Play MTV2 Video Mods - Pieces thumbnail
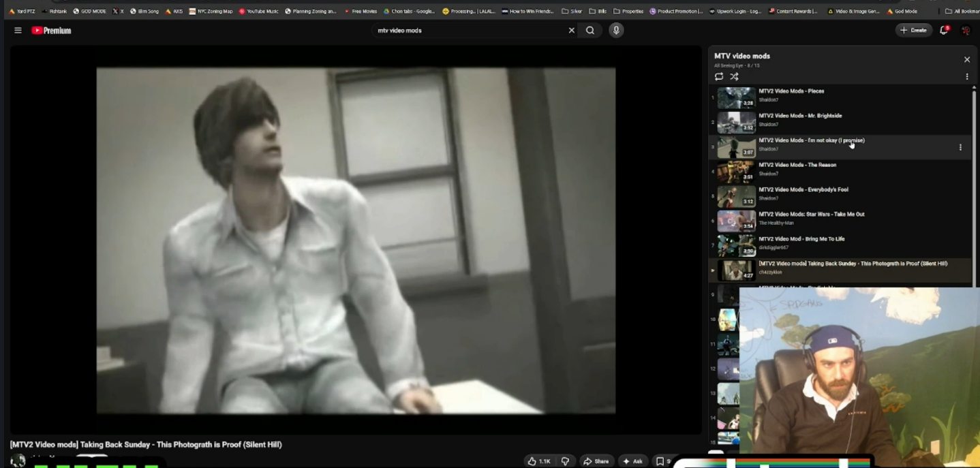 (736, 97)
